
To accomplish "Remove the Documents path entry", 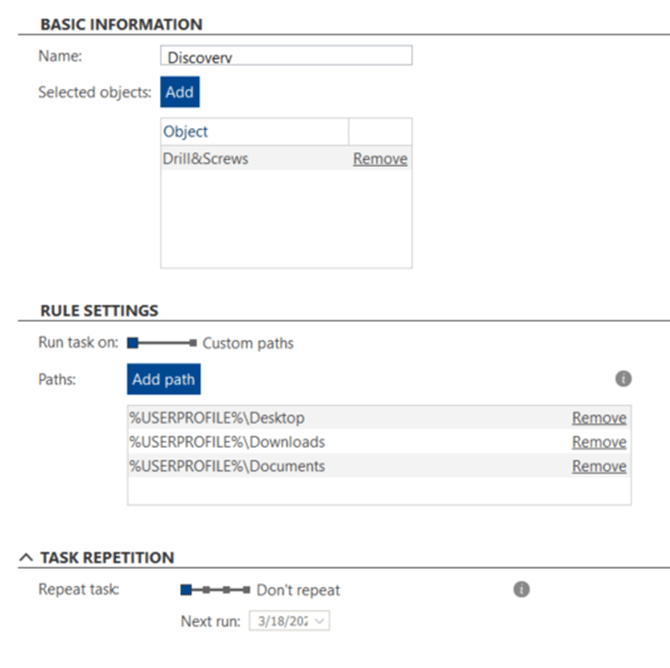I will pyautogui.click(x=599, y=466).
